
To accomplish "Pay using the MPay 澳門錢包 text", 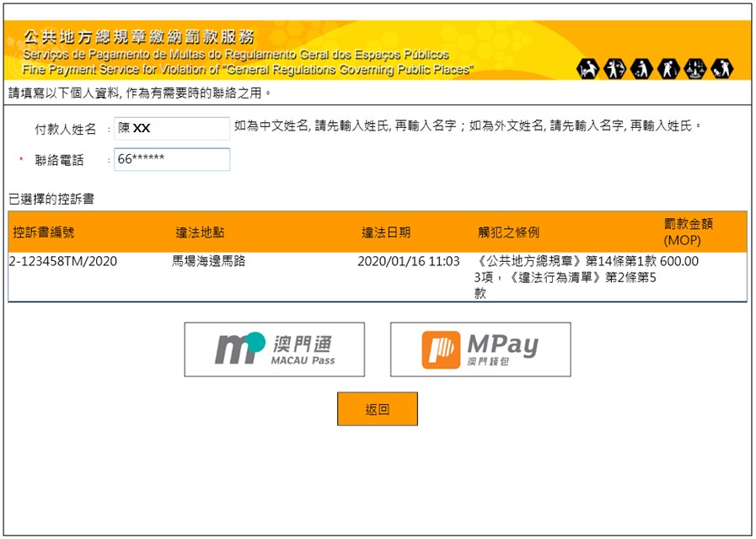I will 502,350.
